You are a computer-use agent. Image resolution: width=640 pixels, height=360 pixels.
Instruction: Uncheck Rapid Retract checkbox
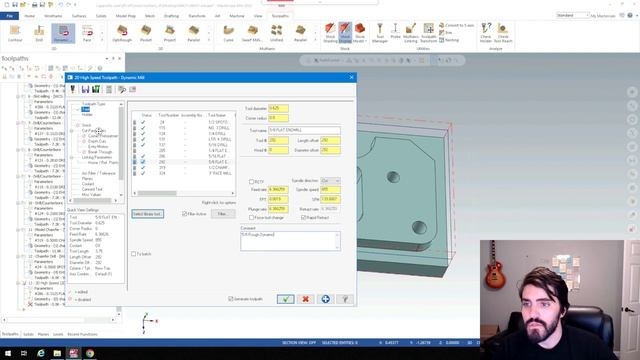304,218
